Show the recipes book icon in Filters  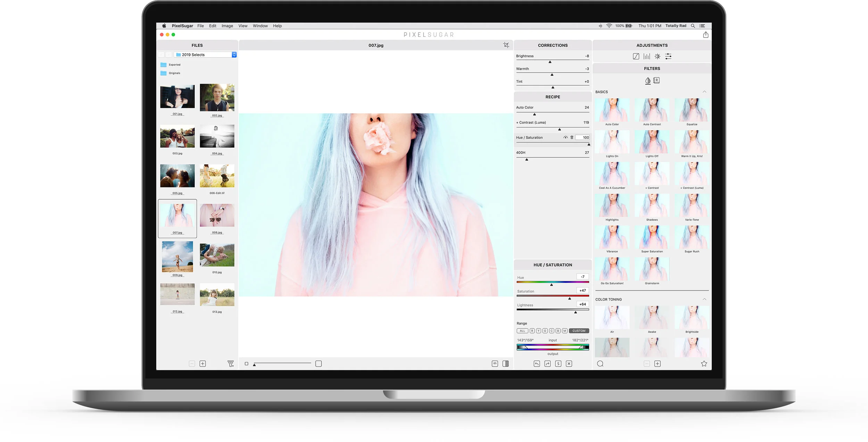(656, 81)
